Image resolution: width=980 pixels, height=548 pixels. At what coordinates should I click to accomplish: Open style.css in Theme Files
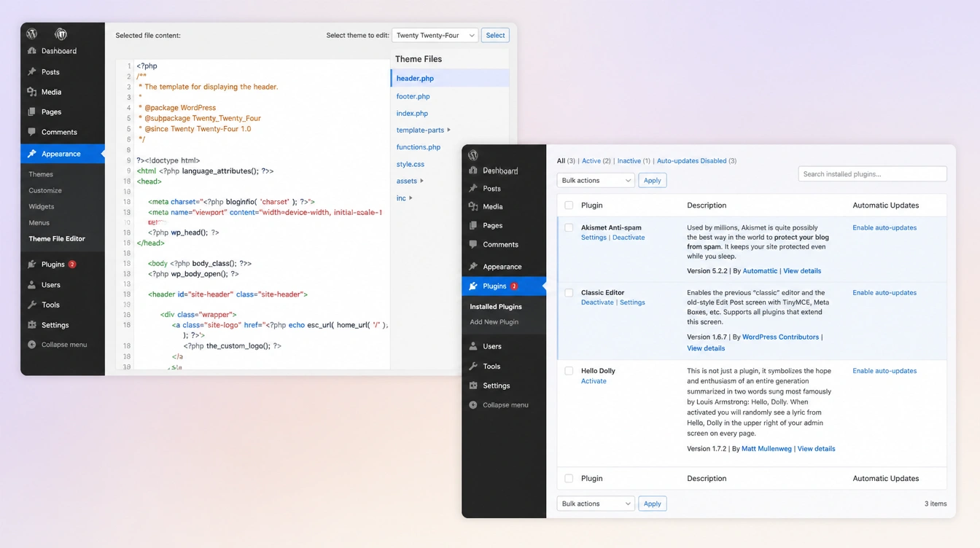pos(411,165)
